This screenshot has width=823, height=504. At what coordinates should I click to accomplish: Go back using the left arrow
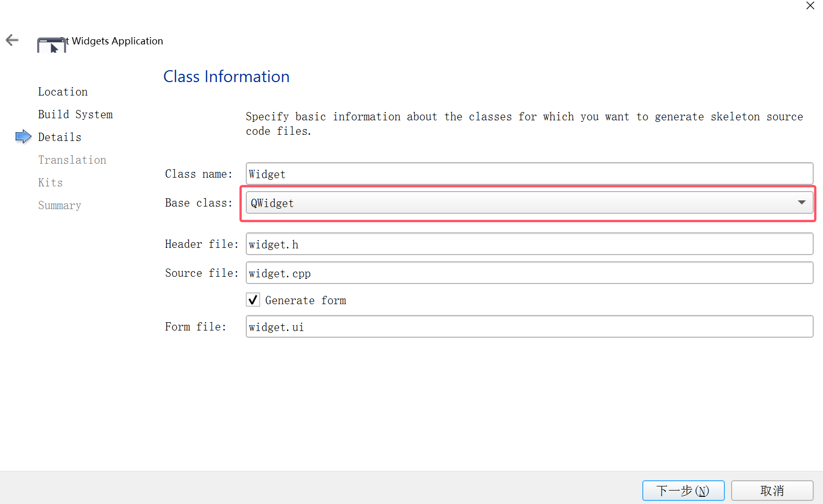pos(12,40)
